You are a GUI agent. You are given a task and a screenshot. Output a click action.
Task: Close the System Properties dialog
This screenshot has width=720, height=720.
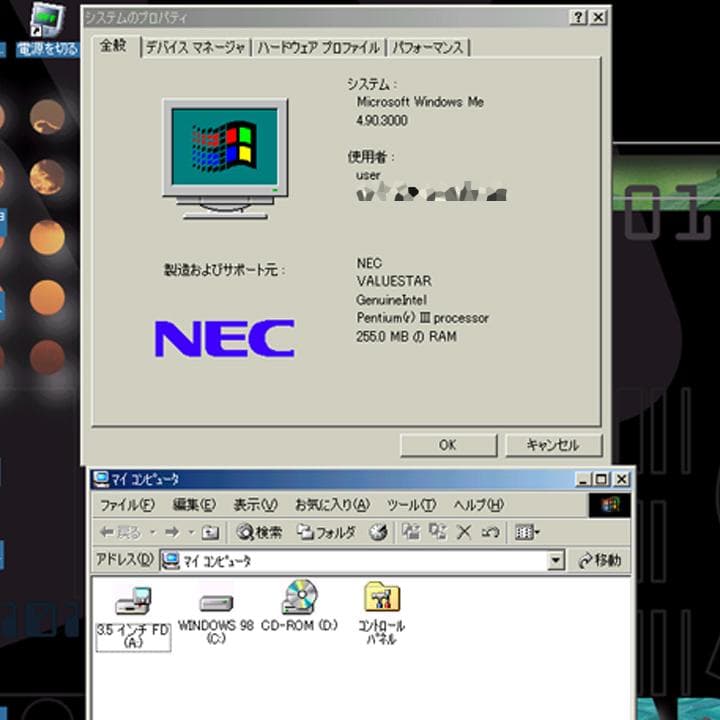[598, 17]
